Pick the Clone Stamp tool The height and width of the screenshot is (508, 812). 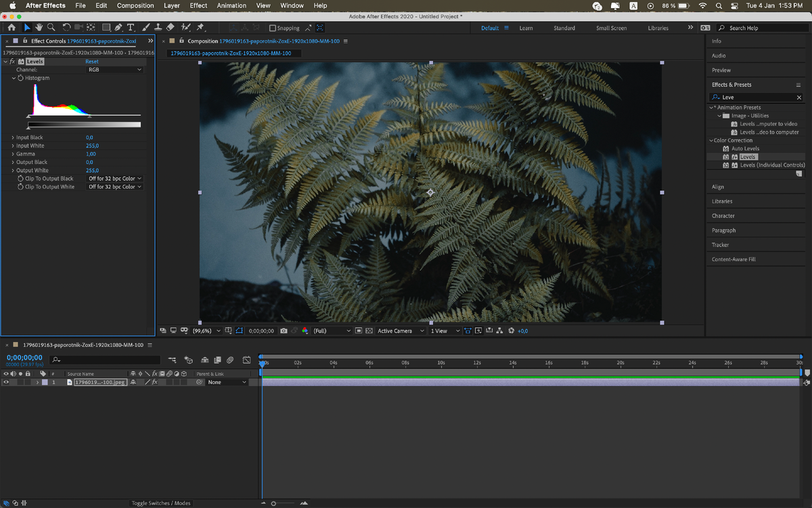158,28
